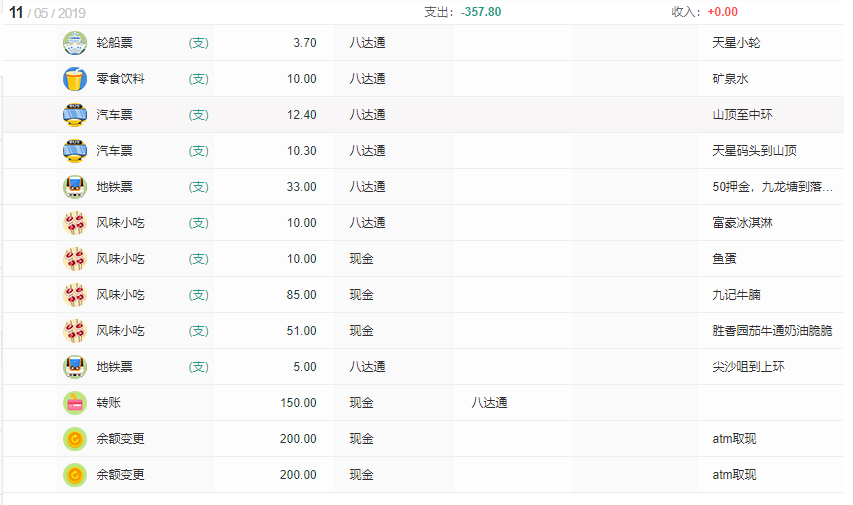Screen dimensions: 853x505
Task: Click the bus icon in the 山顶至中环 row
Action: 75,115
